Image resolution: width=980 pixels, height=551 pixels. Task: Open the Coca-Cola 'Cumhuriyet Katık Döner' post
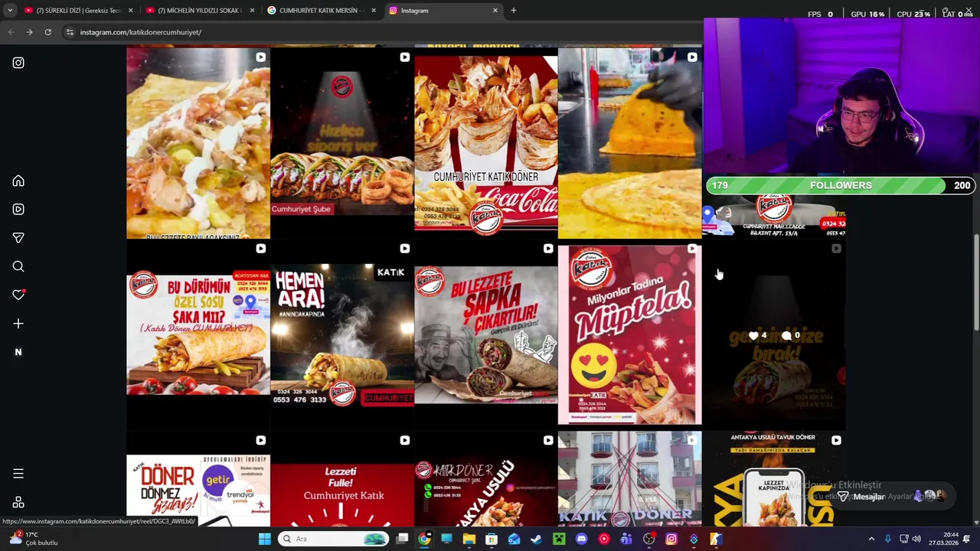click(x=485, y=142)
